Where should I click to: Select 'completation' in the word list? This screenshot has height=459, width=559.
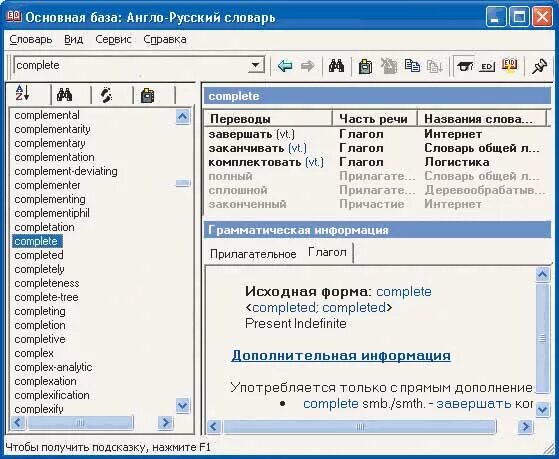pos(44,228)
